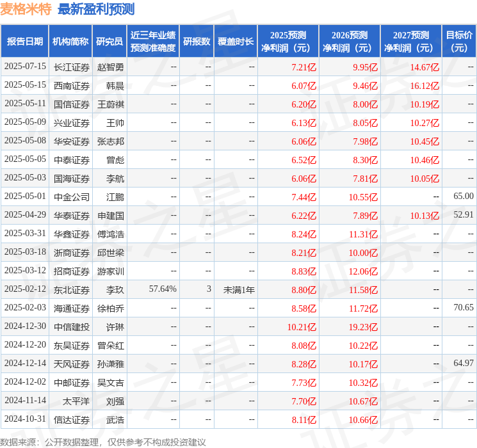Select the title 麦格米特
477x448 pixels.
point(26,9)
